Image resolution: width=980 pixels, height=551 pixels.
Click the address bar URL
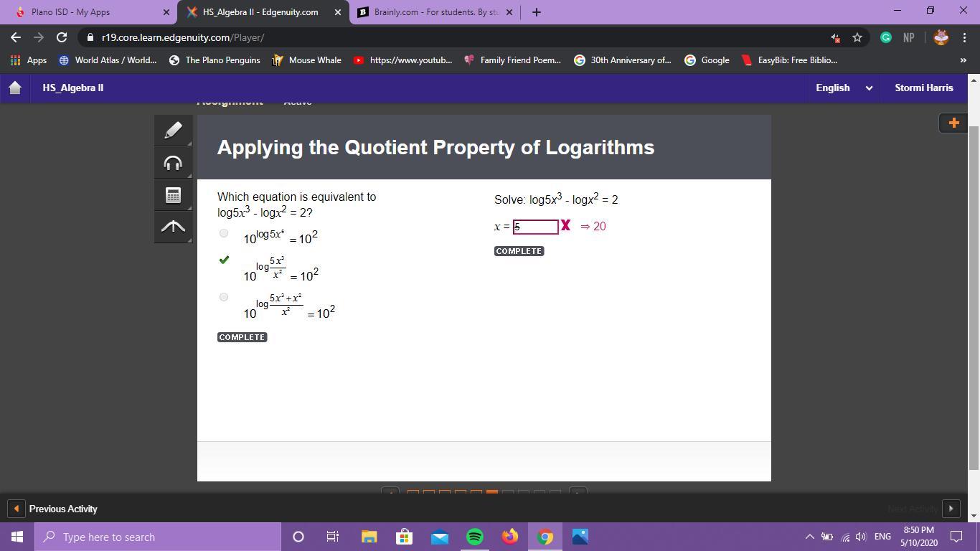pos(183,37)
